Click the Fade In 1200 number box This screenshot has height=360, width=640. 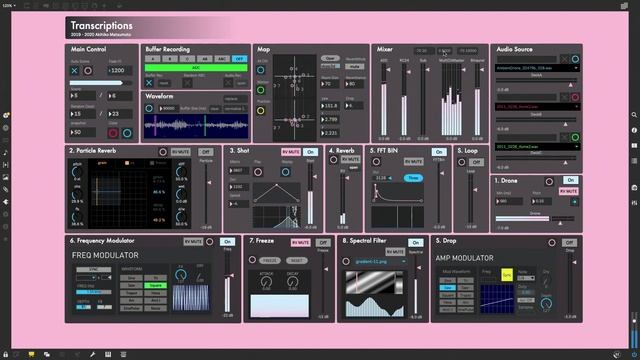tap(120, 70)
